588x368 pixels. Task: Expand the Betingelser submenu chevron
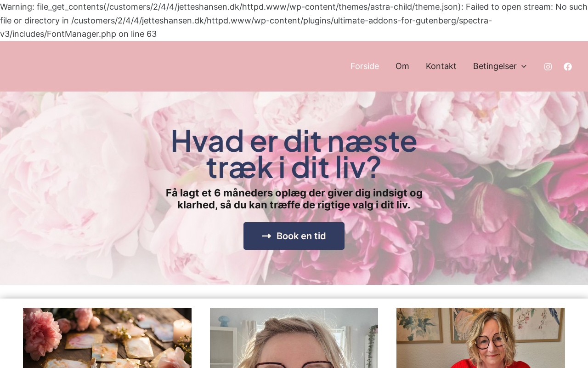(524, 67)
